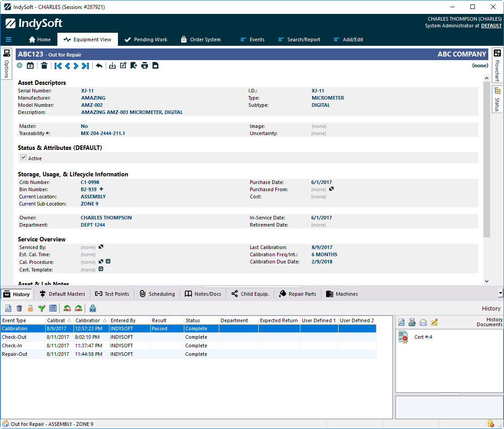Sort by the Calibrat column sort arrow
504x429 pixels.
(x=69, y=320)
